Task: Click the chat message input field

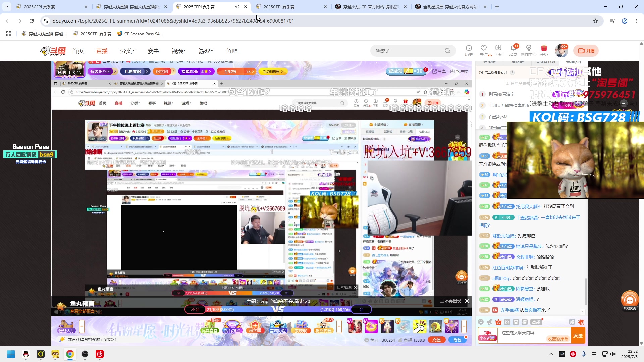Action: point(534,336)
